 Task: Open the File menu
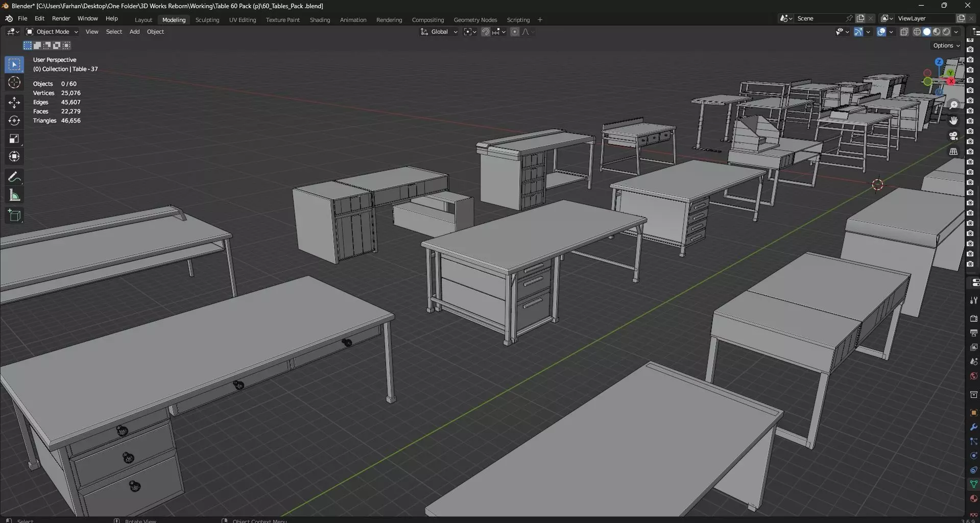pyautogui.click(x=22, y=18)
